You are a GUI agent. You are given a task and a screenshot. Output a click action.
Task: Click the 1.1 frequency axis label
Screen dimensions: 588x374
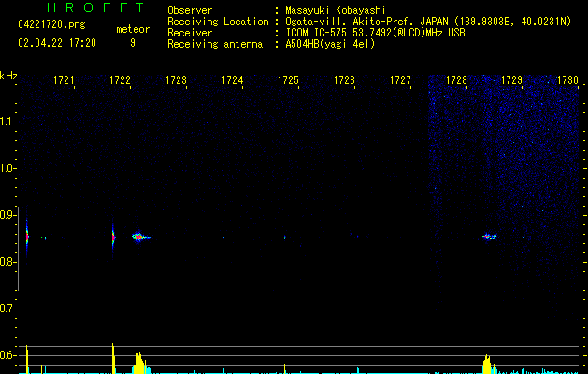coord(8,122)
